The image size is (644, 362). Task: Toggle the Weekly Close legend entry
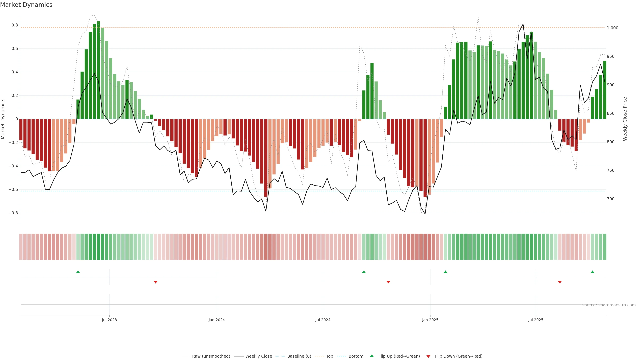(258, 356)
